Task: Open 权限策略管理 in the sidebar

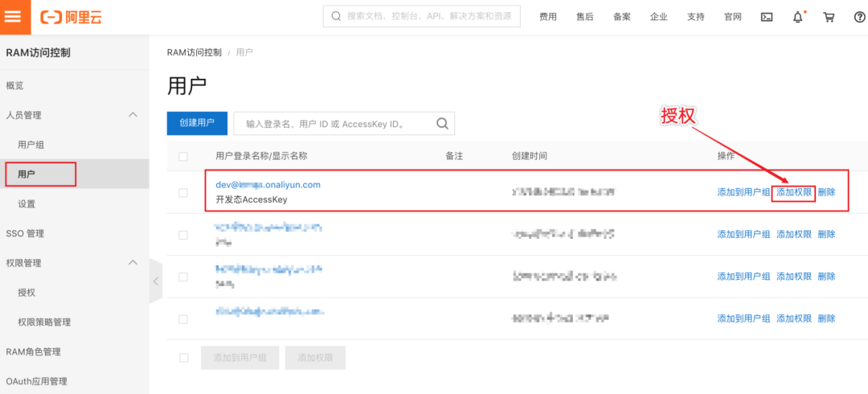Action: click(x=44, y=322)
